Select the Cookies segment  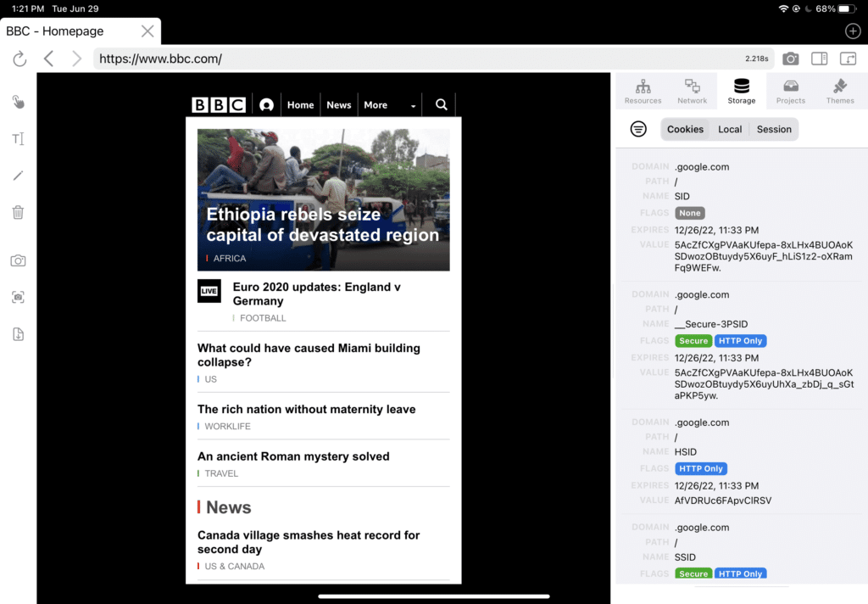coord(685,129)
